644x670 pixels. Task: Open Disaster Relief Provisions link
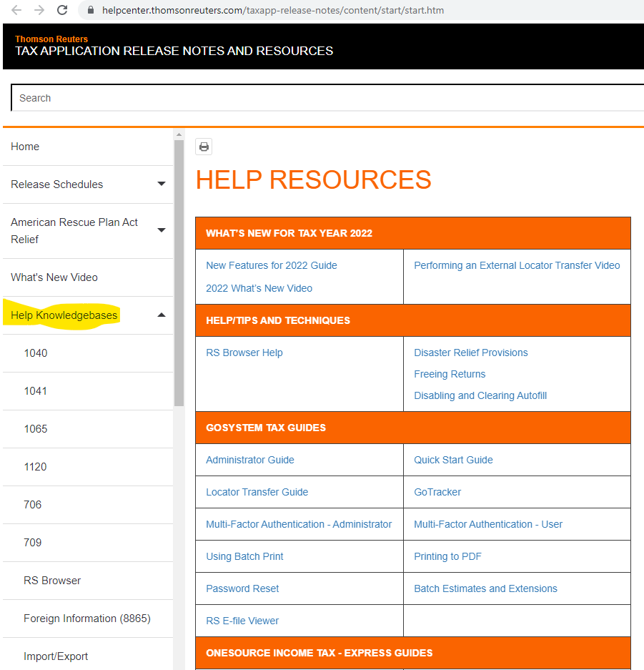tap(470, 353)
